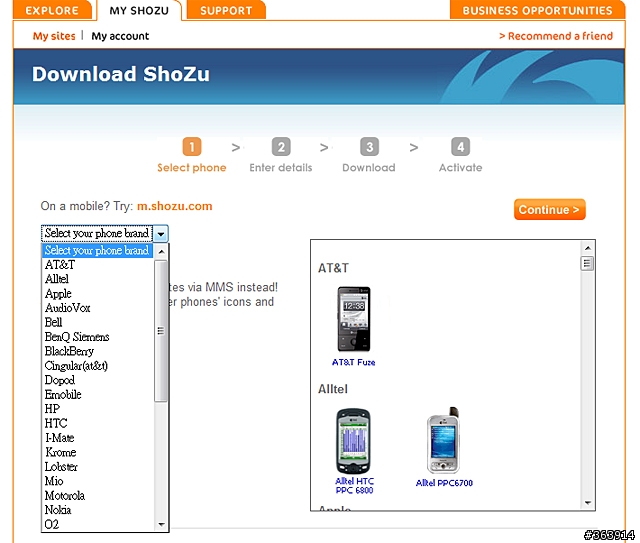Go to My account
The height and width of the screenshot is (543, 640).
[x=120, y=36]
